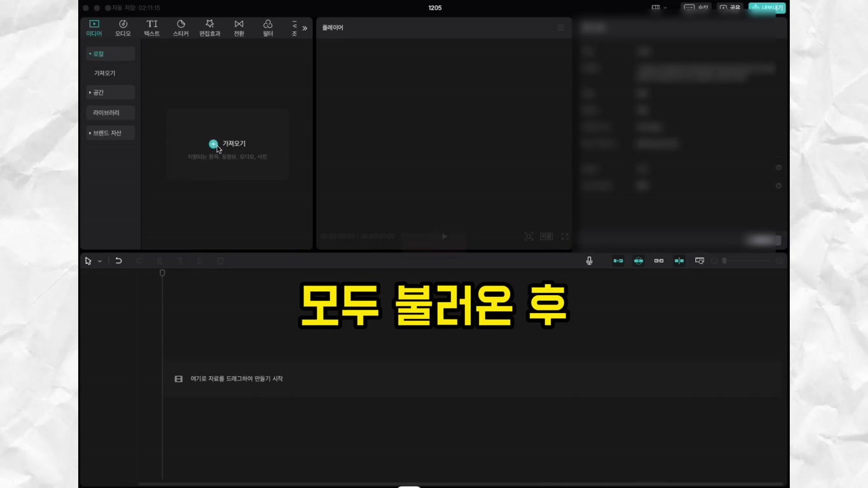Click the player timecode display
The width and height of the screenshot is (868, 488).
tap(357, 237)
